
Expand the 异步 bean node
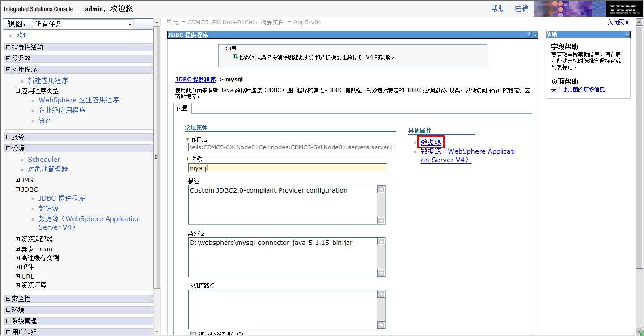click(x=17, y=249)
